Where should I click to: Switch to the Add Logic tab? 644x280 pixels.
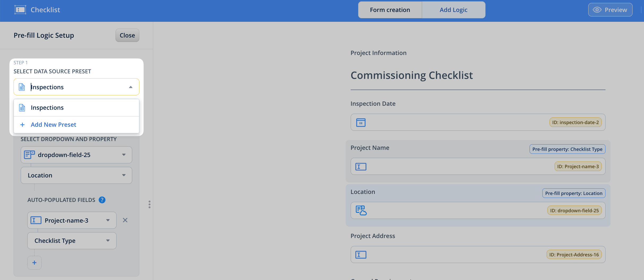(x=453, y=10)
